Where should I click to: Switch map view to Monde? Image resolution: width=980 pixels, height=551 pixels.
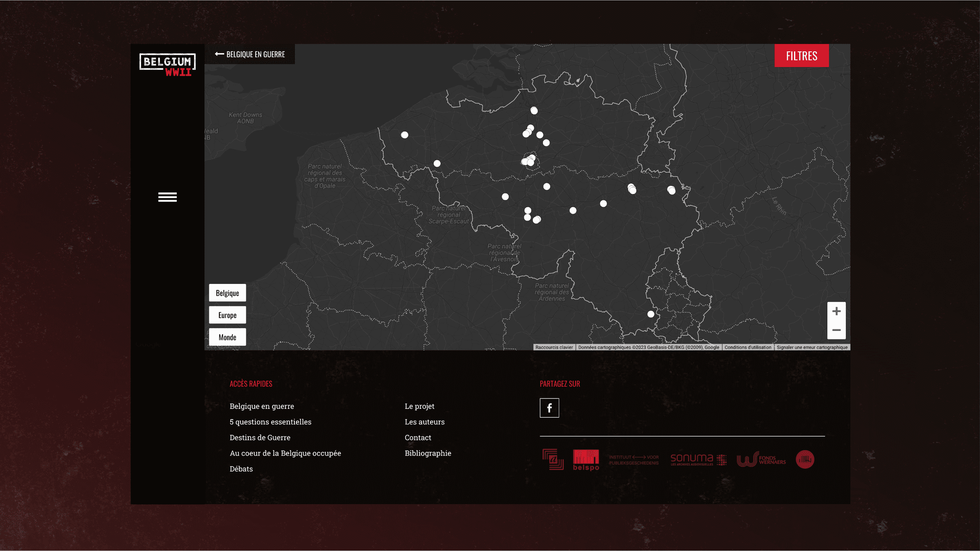227,337
